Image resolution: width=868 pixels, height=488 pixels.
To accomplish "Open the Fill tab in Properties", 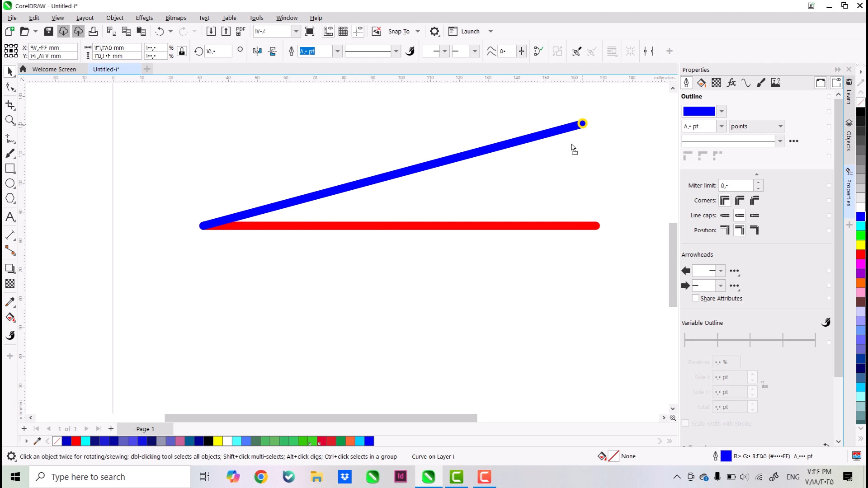I will point(701,83).
